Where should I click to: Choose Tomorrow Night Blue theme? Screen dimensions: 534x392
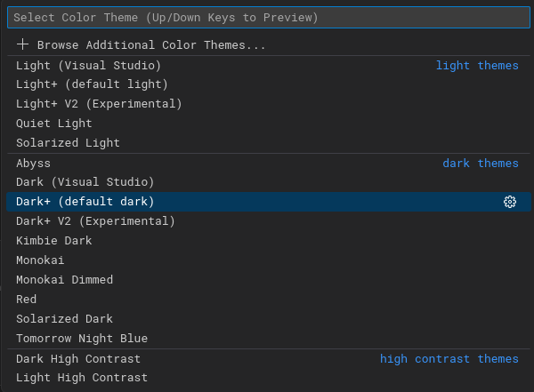tap(269, 339)
